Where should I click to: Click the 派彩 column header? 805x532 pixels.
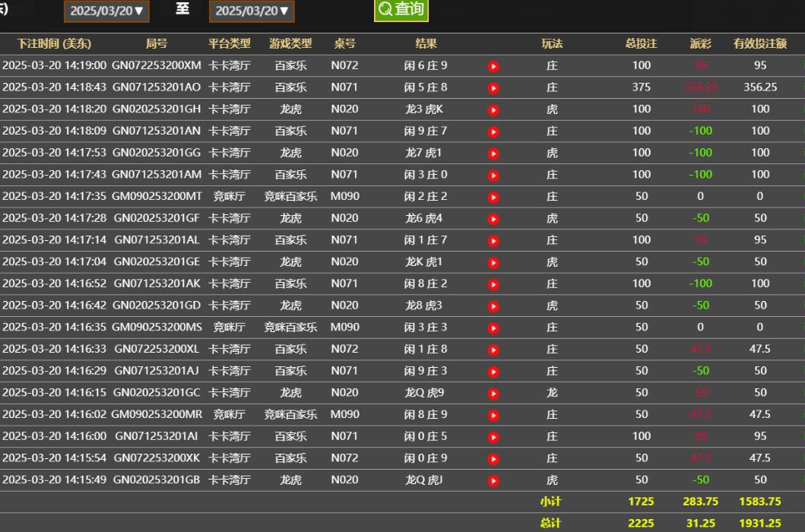[x=700, y=44]
